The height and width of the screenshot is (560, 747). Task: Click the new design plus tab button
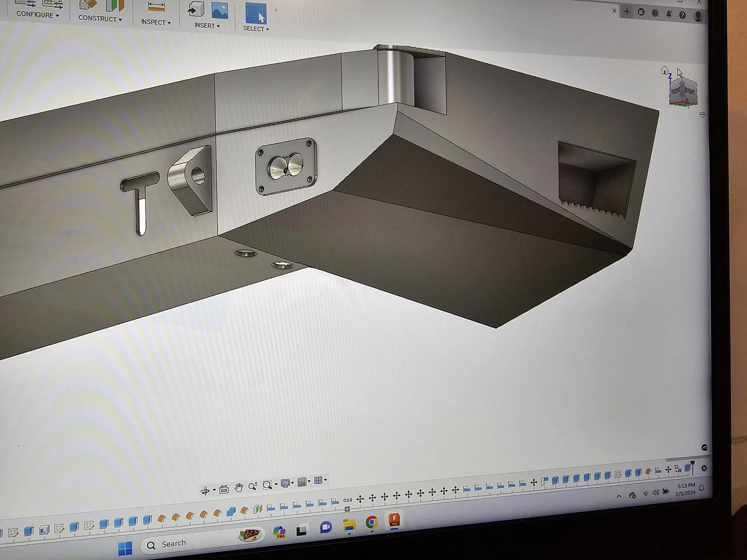[627, 12]
